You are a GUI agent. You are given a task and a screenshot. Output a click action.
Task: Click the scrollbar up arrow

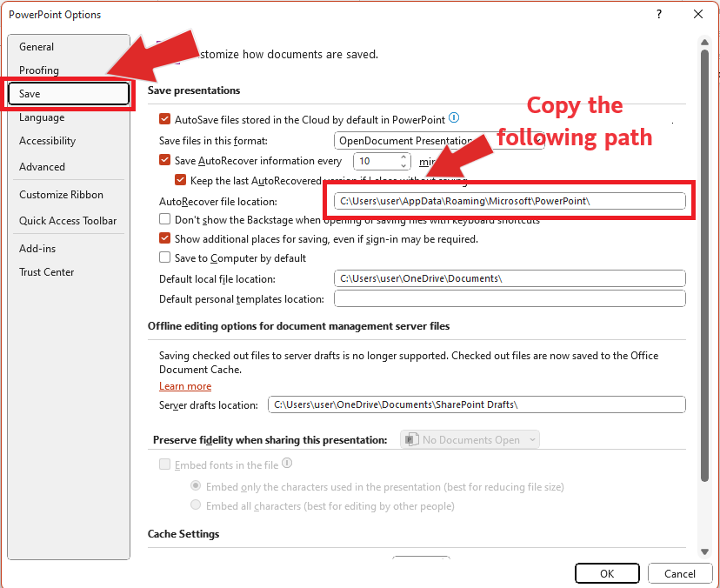pyautogui.click(x=703, y=41)
